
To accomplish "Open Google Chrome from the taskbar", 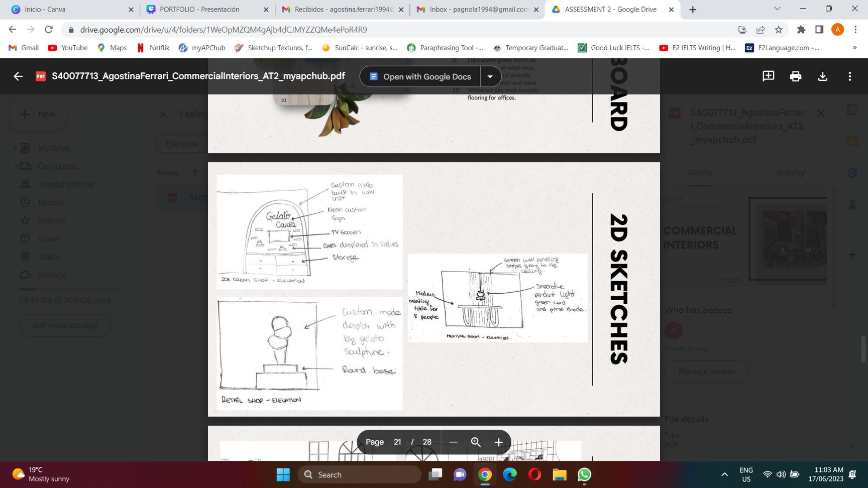I will coord(485,474).
